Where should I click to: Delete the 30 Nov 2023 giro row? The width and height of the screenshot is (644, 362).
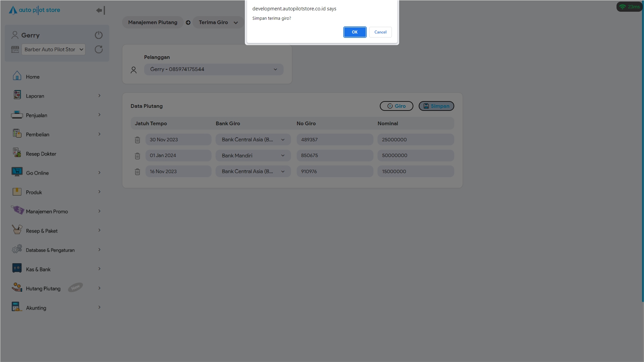click(x=137, y=140)
